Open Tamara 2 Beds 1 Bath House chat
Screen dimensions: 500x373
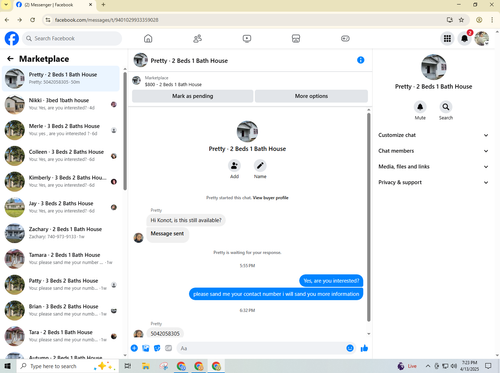[61, 259]
